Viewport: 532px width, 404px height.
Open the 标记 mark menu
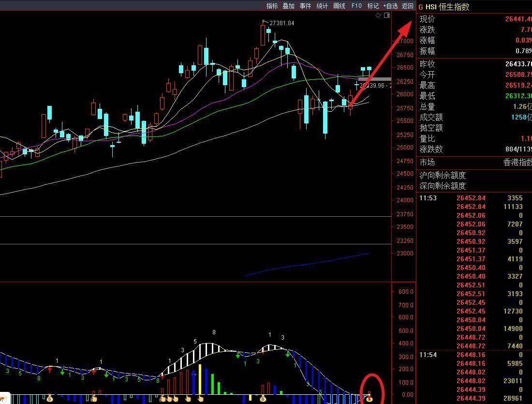click(373, 6)
